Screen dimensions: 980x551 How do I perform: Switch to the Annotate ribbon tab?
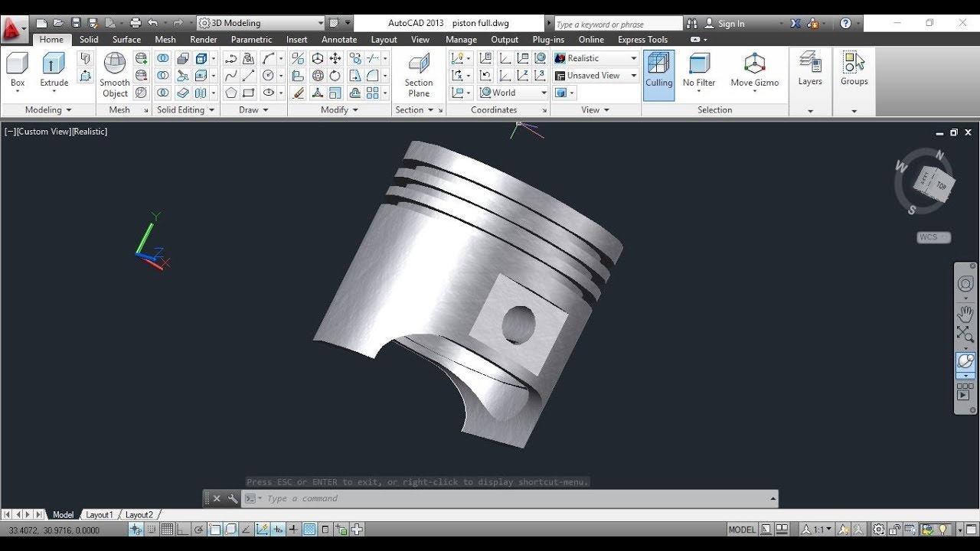[339, 39]
